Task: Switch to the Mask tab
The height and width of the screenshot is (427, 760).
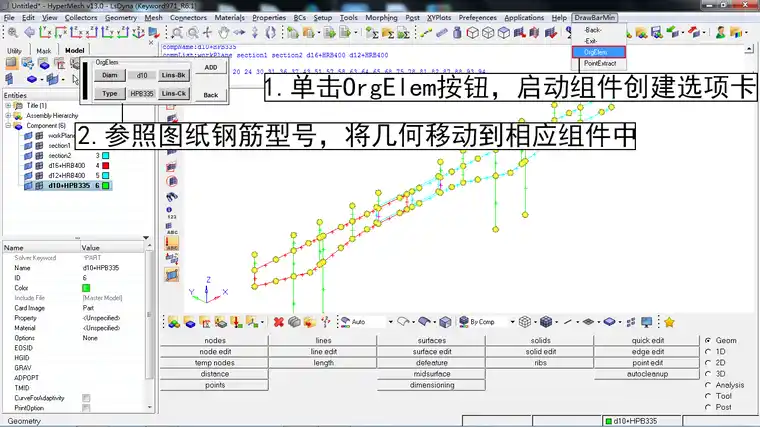Action: (x=43, y=50)
